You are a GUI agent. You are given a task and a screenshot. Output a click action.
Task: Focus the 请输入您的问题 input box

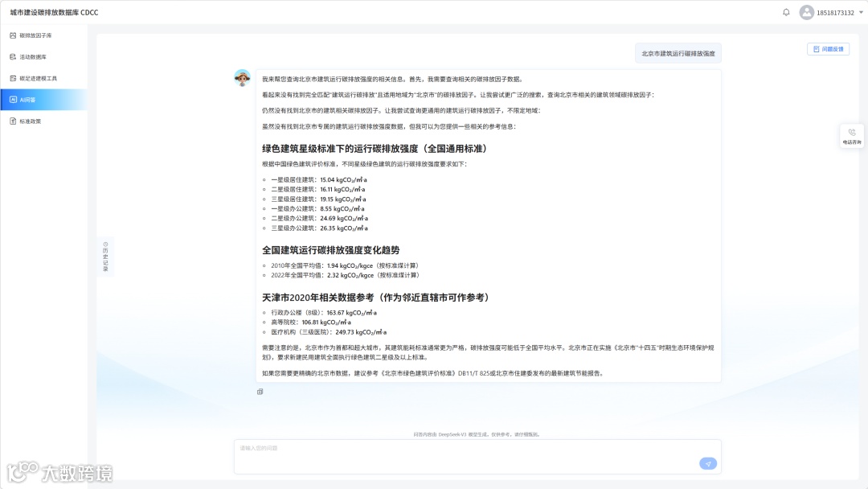477,457
